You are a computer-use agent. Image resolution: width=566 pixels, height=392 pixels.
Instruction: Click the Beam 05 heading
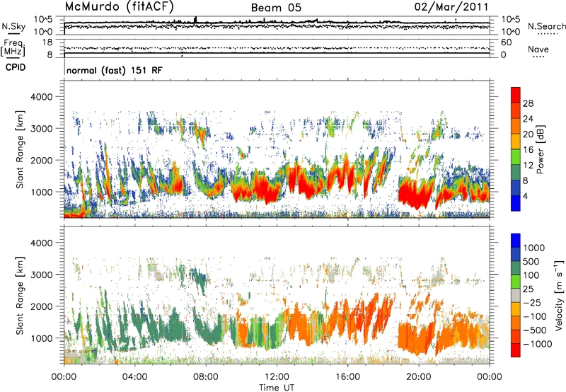(x=276, y=8)
